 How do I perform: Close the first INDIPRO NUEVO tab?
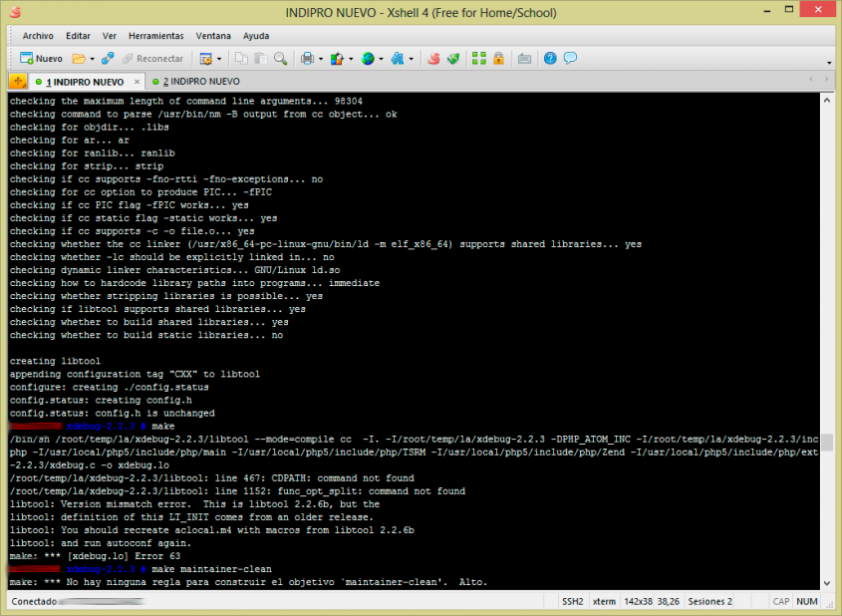[136, 81]
